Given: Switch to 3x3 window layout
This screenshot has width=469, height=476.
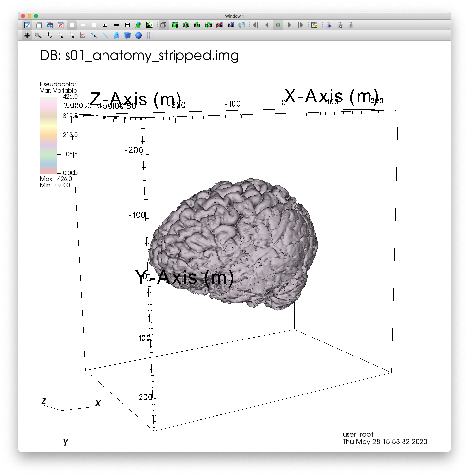Looking at the screenshot, I should pyautogui.click(x=127, y=25).
